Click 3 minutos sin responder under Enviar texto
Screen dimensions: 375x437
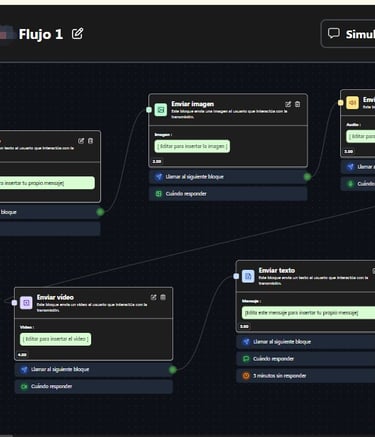(306, 376)
